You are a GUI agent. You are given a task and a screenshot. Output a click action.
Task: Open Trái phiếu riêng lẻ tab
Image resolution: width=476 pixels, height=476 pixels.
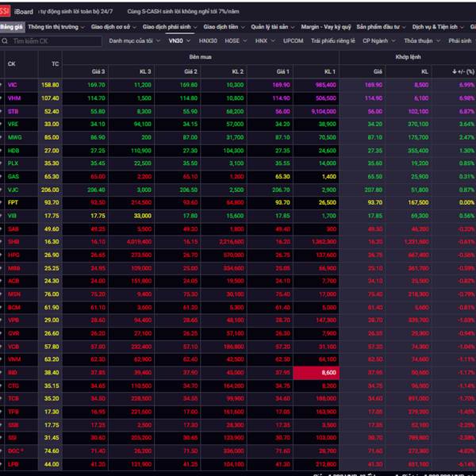pyautogui.click(x=334, y=40)
